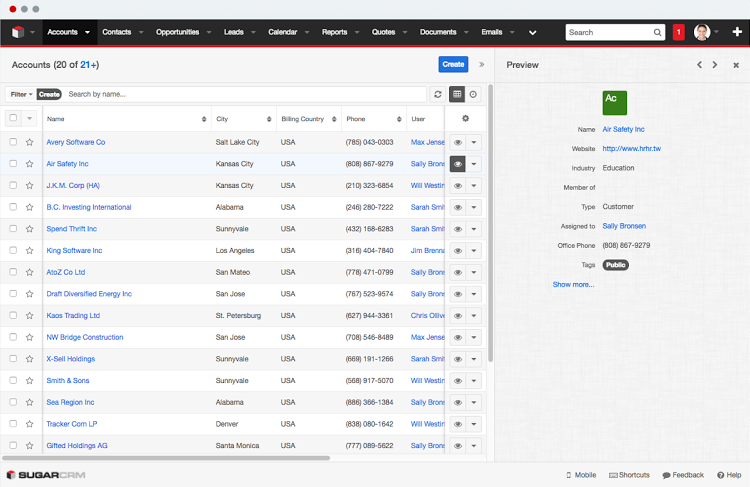Open the column settings gear icon

465,118
